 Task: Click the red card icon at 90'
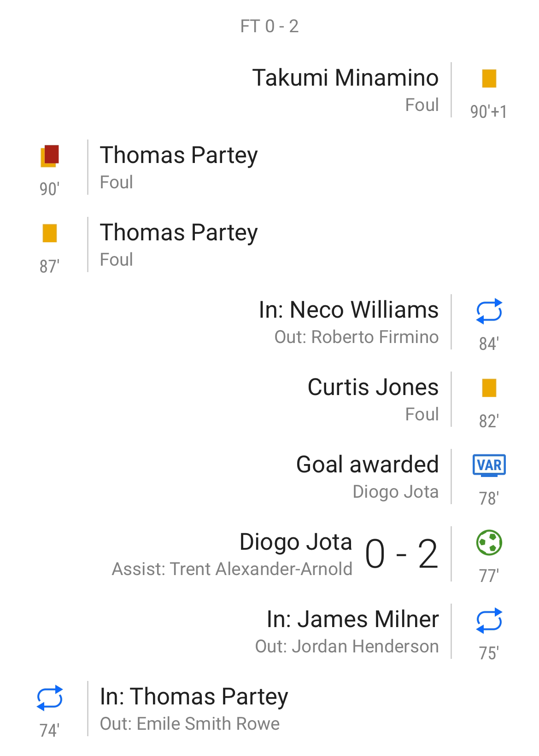coord(50,156)
